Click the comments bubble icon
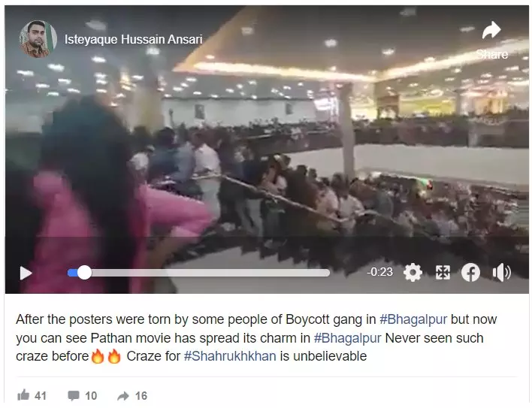This screenshot has height=408, width=532. 74,395
